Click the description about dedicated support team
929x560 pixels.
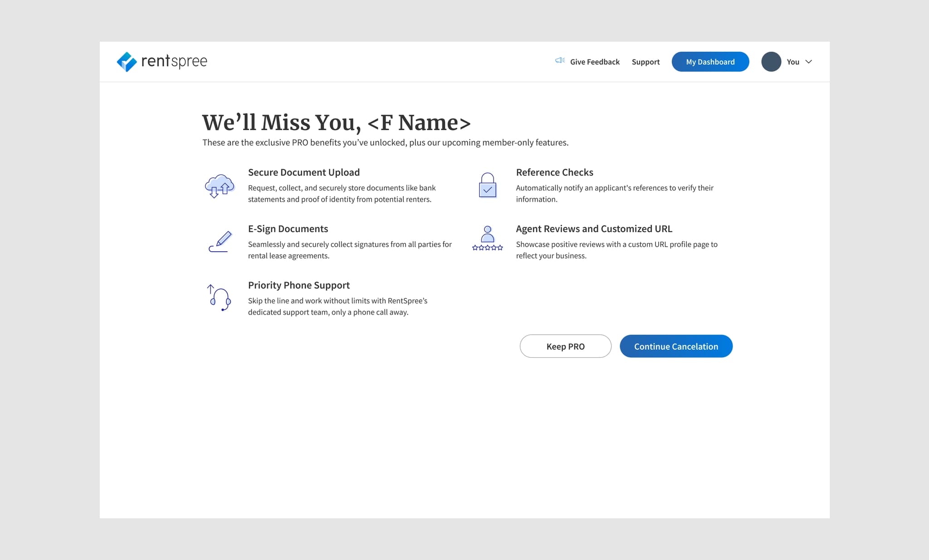point(337,307)
